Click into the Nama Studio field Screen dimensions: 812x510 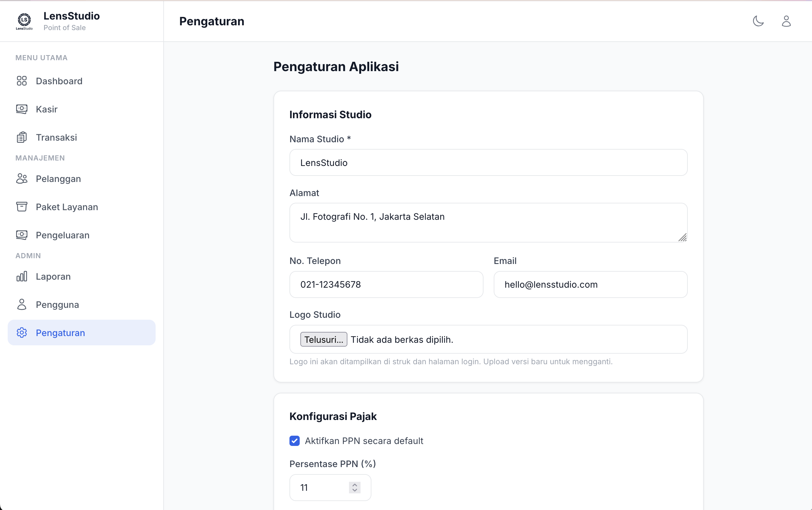[488, 163]
